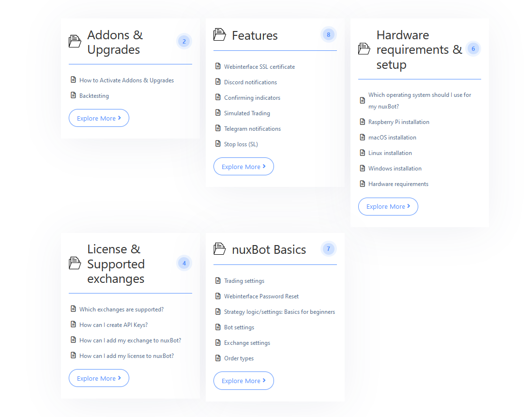Click folder icon beside Hardware requirements & setup
Screen dimensions: 532x417
364,49
